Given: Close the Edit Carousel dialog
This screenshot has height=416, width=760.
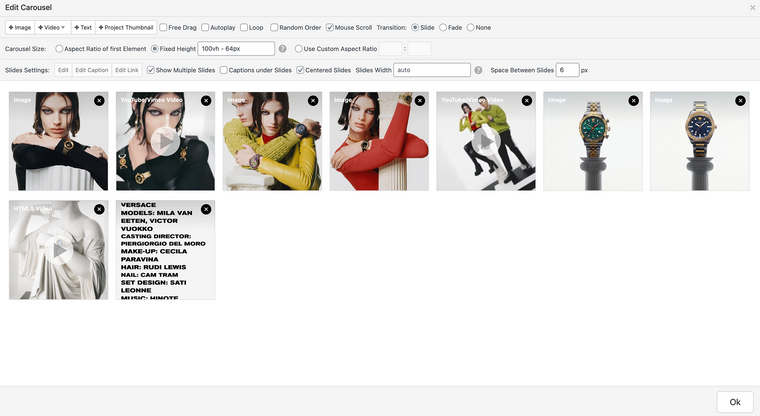Looking at the screenshot, I should click(752, 7).
